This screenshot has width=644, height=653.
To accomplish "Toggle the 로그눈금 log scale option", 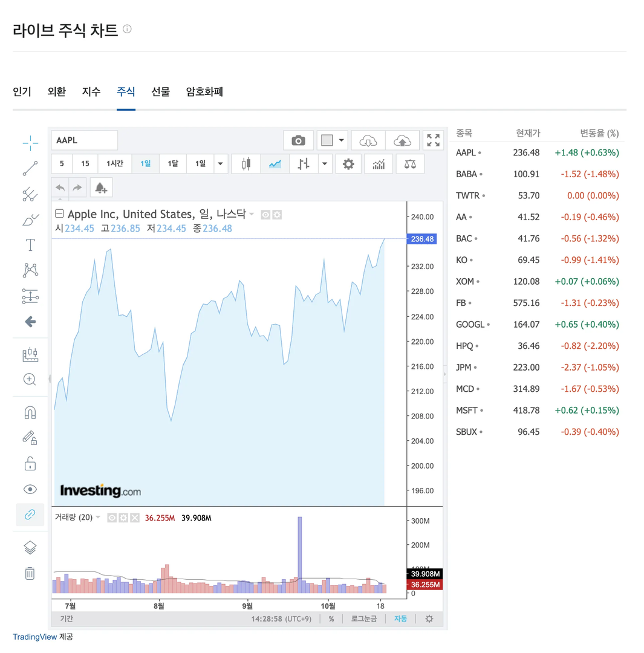I will click(x=363, y=619).
